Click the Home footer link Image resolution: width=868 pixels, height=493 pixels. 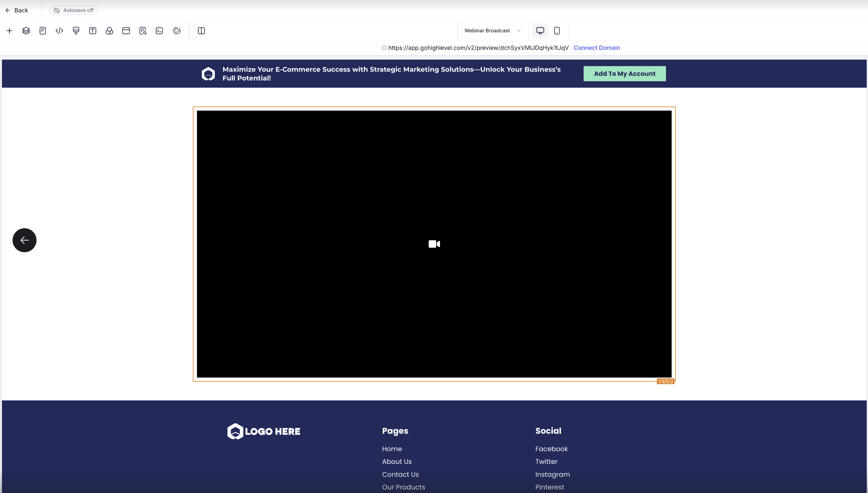(392, 449)
